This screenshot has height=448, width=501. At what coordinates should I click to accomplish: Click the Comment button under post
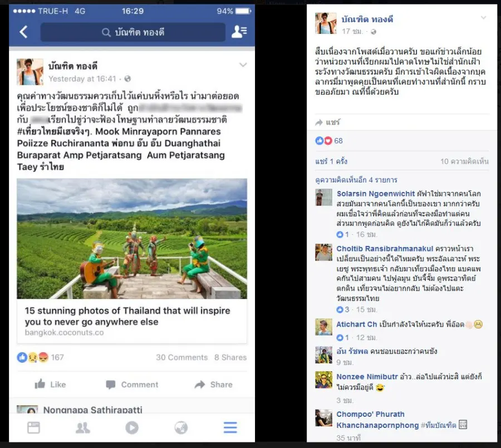click(132, 385)
